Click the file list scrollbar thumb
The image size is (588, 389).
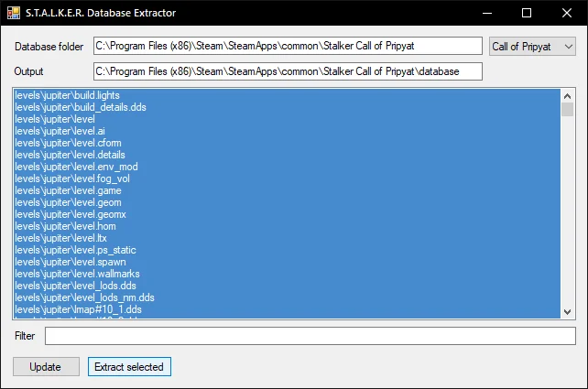[x=567, y=109]
